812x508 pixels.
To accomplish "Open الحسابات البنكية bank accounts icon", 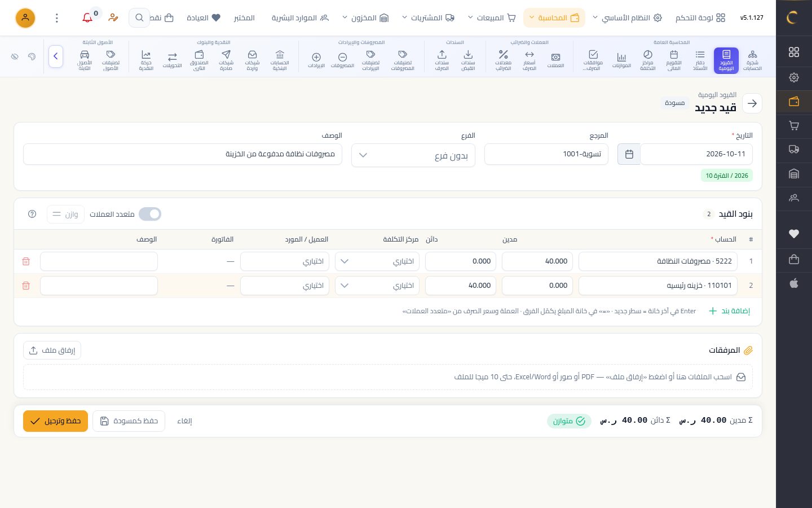I will (280, 60).
